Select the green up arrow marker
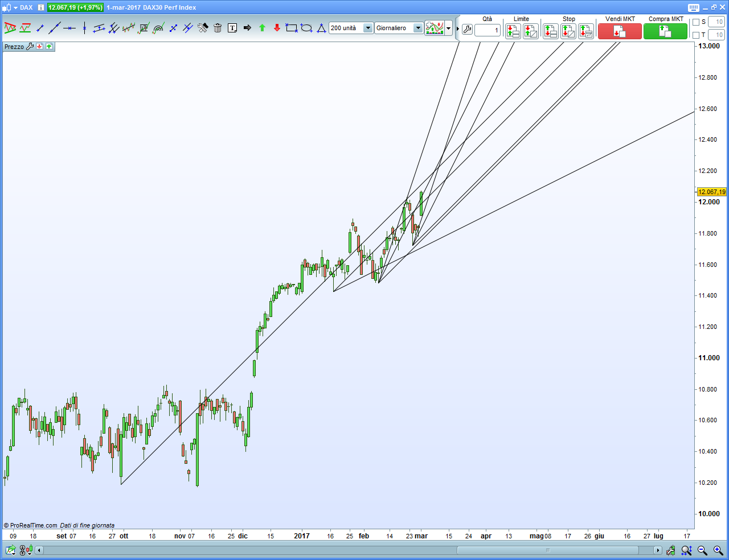Image resolution: width=729 pixels, height=560 pixels. [x=262, y=28]
